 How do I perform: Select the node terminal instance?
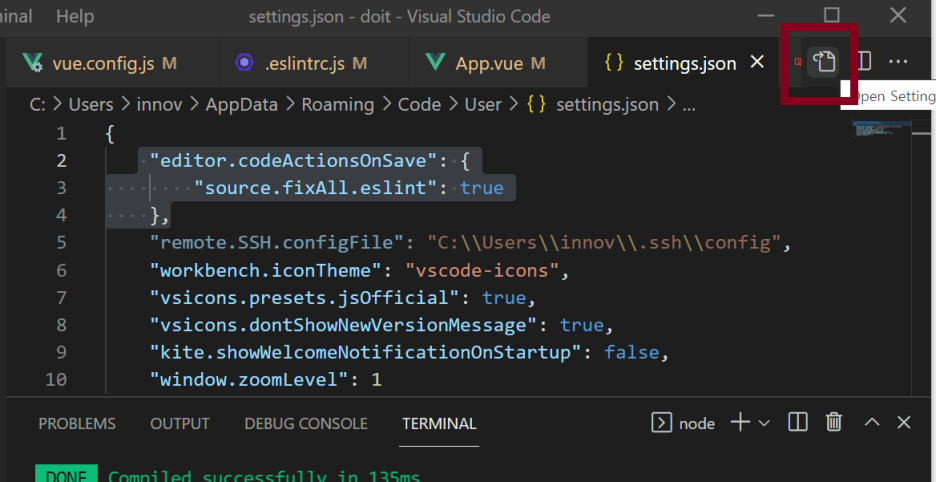[x=683, y=423]
